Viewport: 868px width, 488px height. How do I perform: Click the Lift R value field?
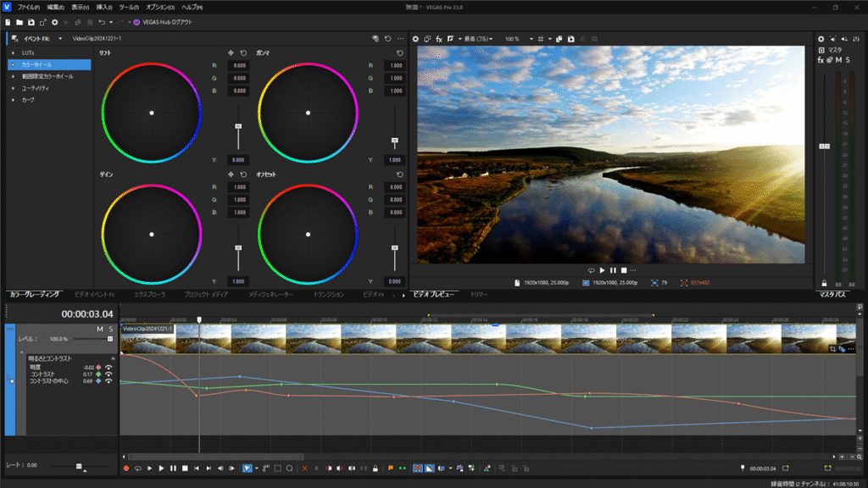click(x=239, y=65)
